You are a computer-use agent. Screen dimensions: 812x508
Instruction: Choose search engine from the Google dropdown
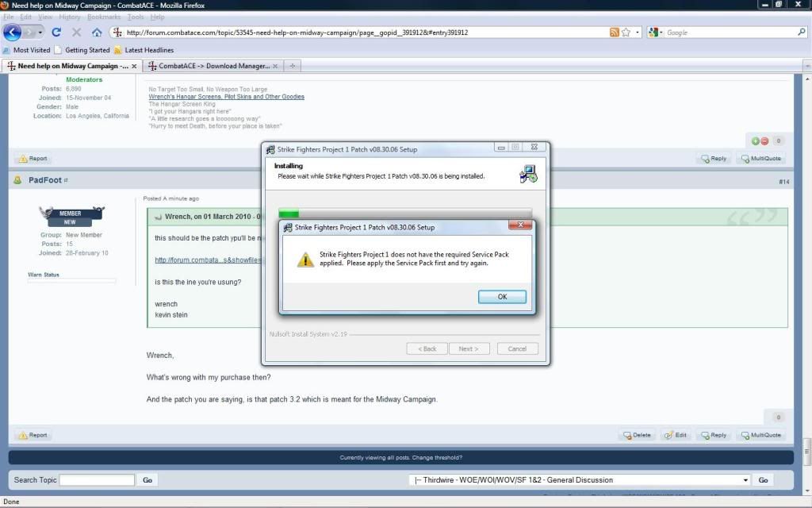pyautogui.click(x=655, y=32)
